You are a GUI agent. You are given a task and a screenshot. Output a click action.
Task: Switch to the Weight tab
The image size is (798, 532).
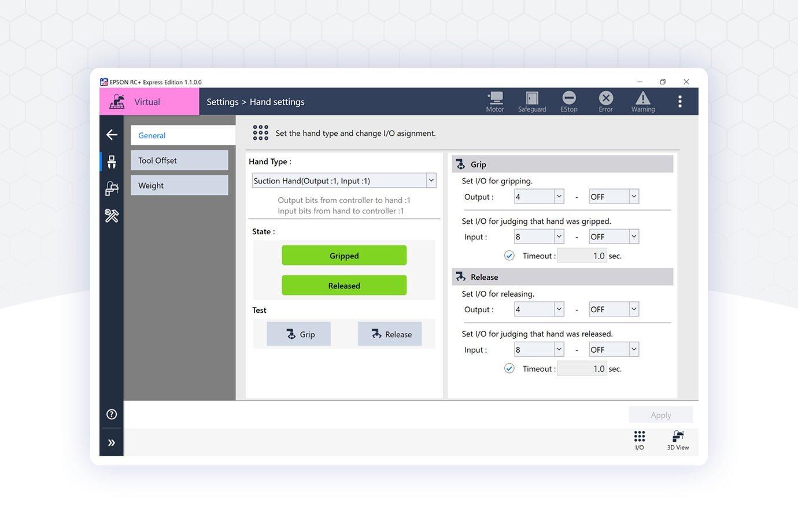[x=179, y=185]
